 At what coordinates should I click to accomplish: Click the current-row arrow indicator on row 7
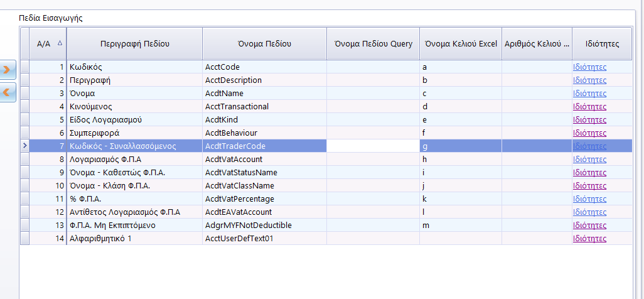24,146
